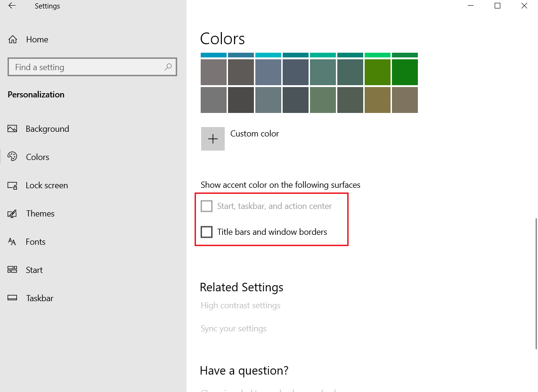Pick the camouflage khaki swatch, bottom row

377,100
